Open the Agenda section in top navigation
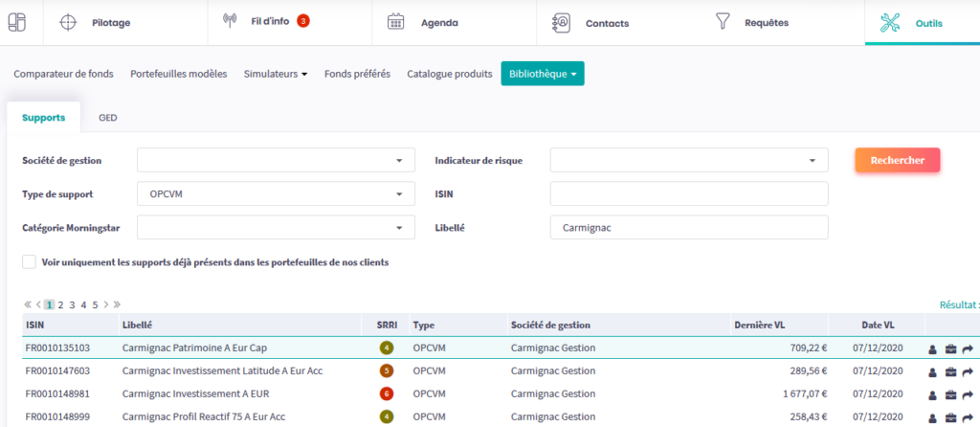Screen dimensions: 980x427 (439, 22)
